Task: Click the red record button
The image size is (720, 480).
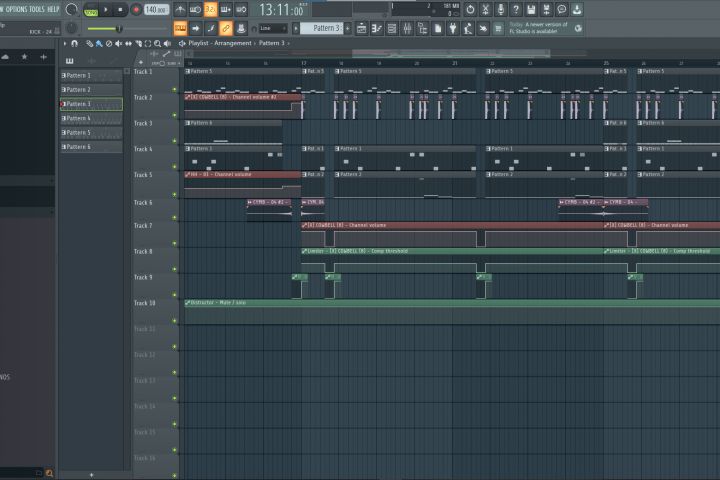Action: 136,9
